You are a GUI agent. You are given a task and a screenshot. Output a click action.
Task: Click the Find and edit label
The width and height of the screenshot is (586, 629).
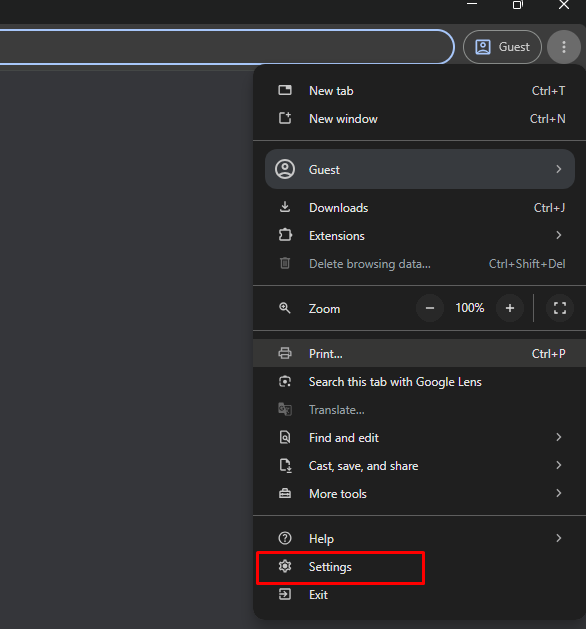pos(344,438)
